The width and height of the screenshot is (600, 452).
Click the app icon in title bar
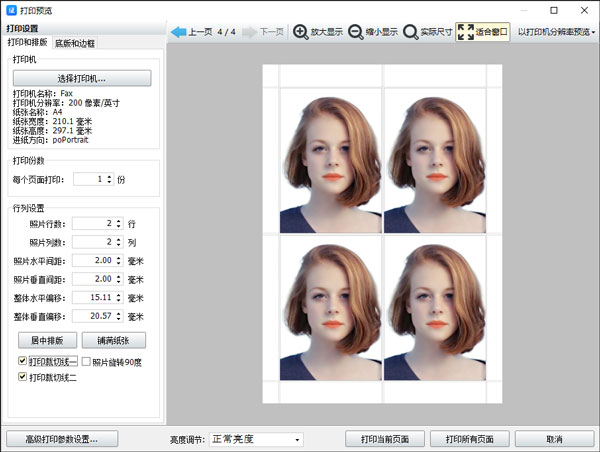11,10
